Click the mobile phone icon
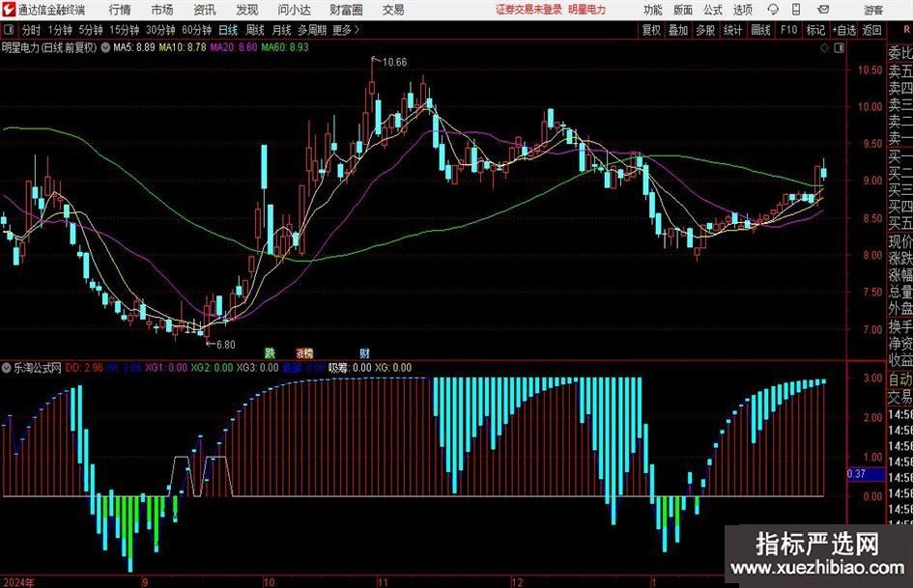Screen dimensions: 913x588 click(x=796, y=10)
